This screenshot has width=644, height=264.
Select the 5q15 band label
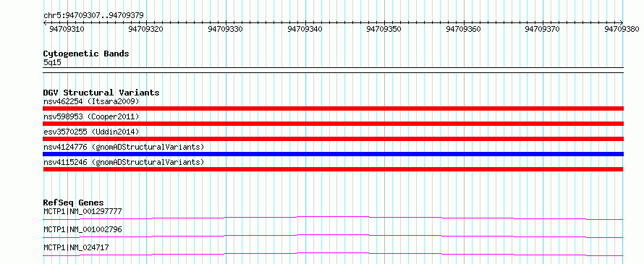52,62
